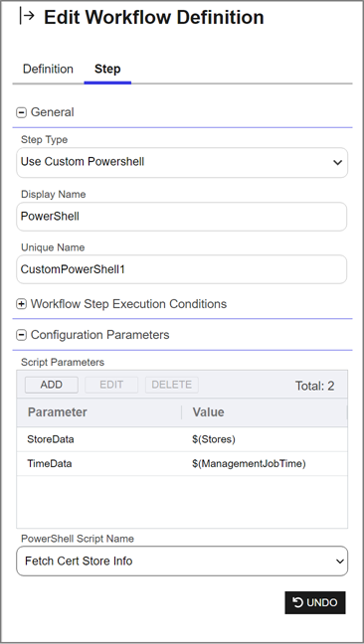Click the ADD script parameter button

[52, 385]
